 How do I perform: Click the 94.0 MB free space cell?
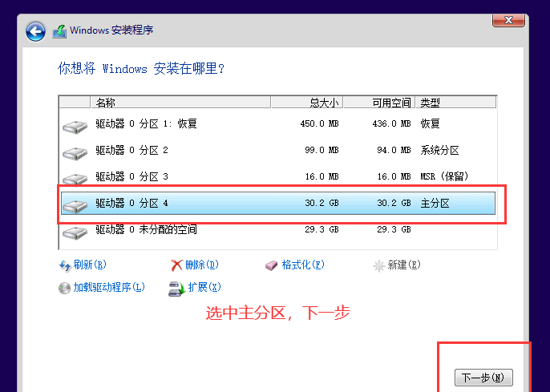coord(394,151)
